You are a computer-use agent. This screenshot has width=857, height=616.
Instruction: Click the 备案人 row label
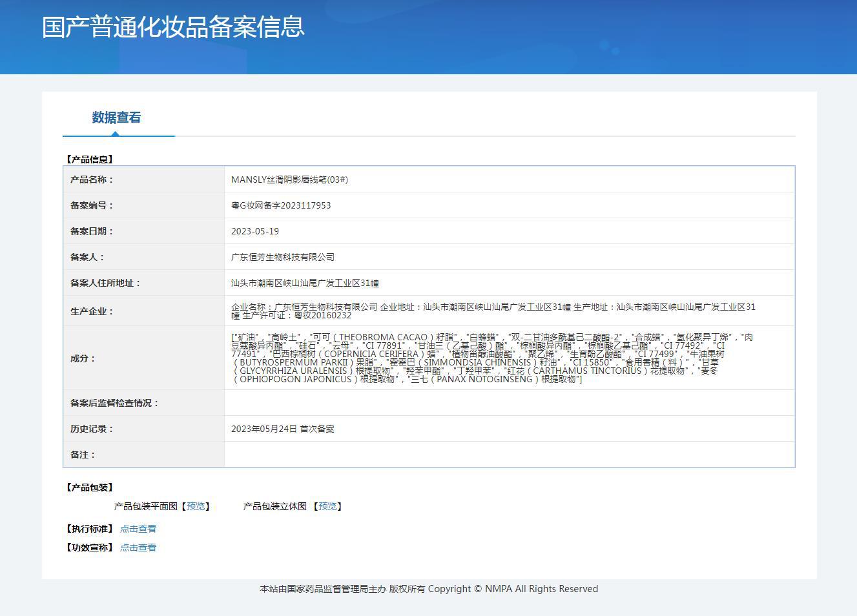click(87, 257)
